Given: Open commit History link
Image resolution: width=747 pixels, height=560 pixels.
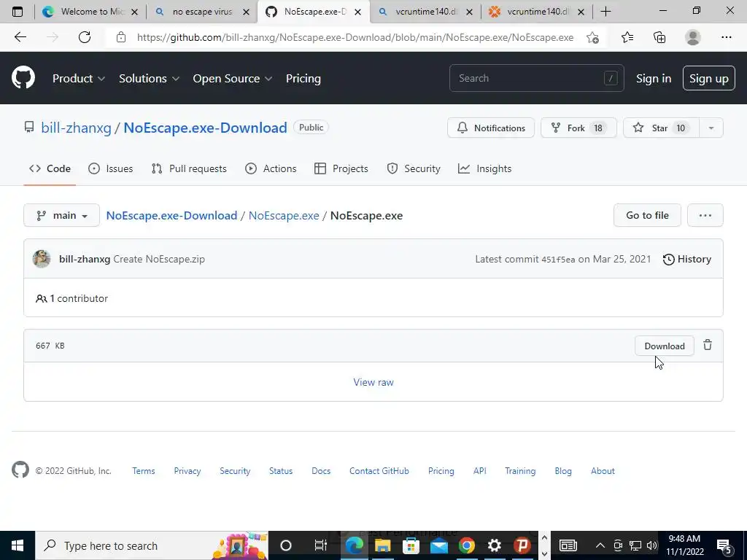Looking at the screenshot, I should click(x=687, y=259).
